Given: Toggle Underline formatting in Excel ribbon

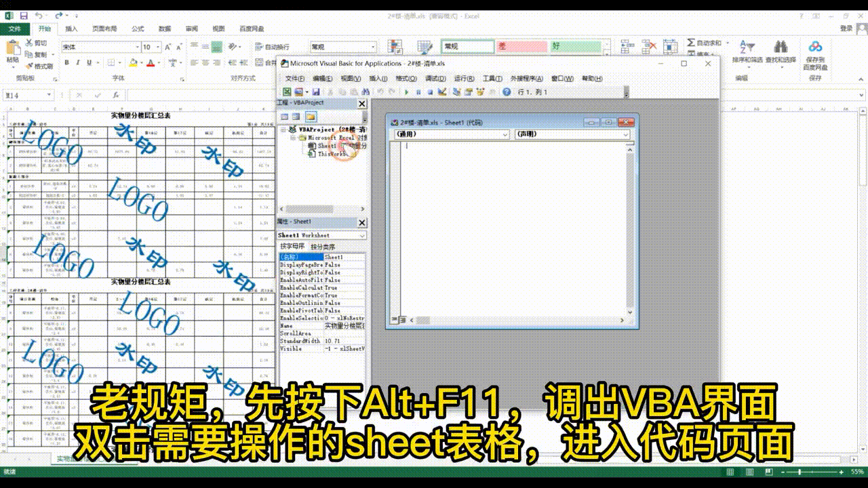Looking at the screenshot, I should [x=88, y=62].
